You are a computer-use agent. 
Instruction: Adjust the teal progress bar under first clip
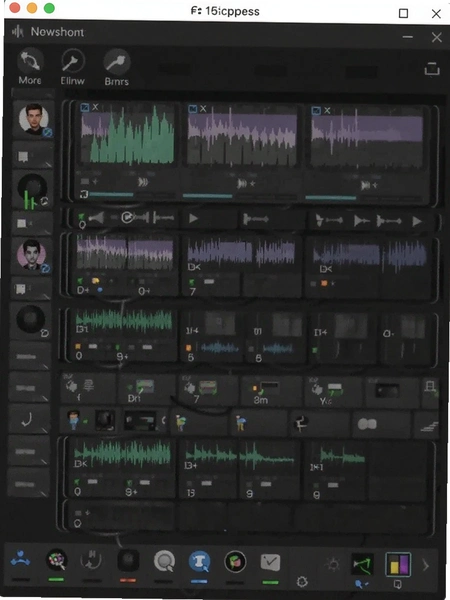[111, 195]
